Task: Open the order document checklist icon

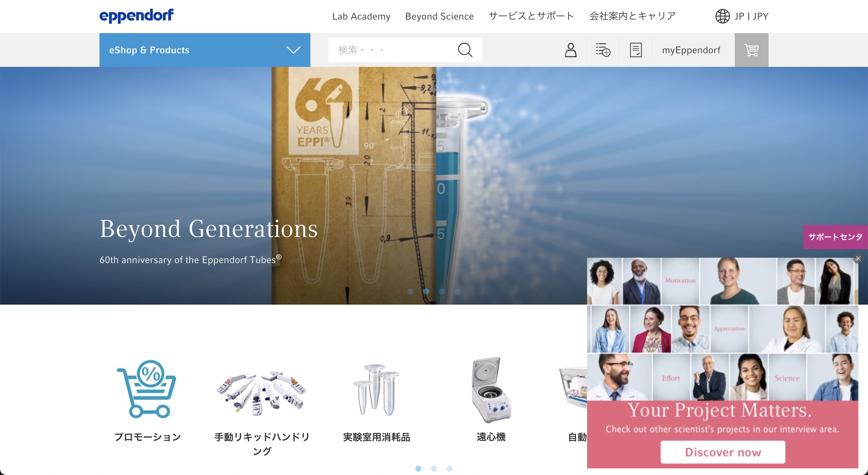Action: [x=636, y=50]
